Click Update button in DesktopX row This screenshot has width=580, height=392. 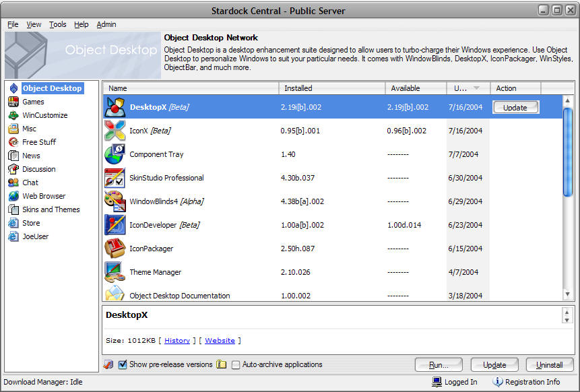pos(515,107)
